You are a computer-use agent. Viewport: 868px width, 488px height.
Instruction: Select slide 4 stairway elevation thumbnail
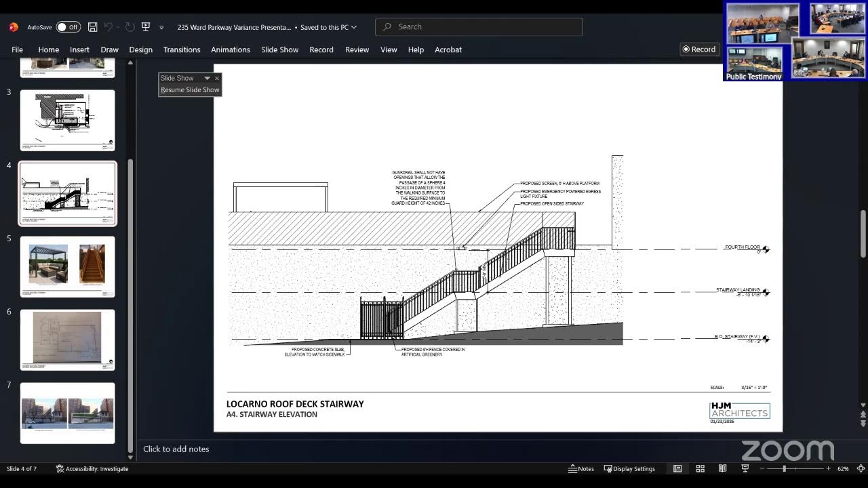click(x=67, y=193)
